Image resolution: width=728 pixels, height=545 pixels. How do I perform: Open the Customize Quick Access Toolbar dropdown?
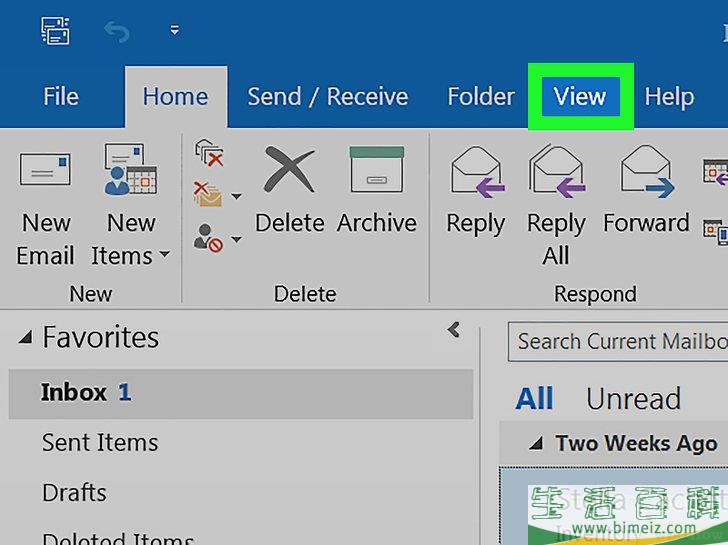coord(175,31)
